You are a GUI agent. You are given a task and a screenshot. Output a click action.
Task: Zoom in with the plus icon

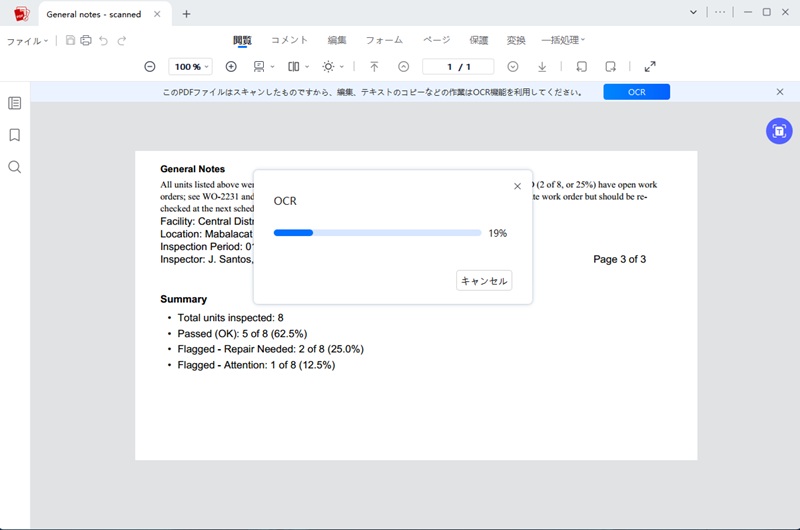(231, 66)
